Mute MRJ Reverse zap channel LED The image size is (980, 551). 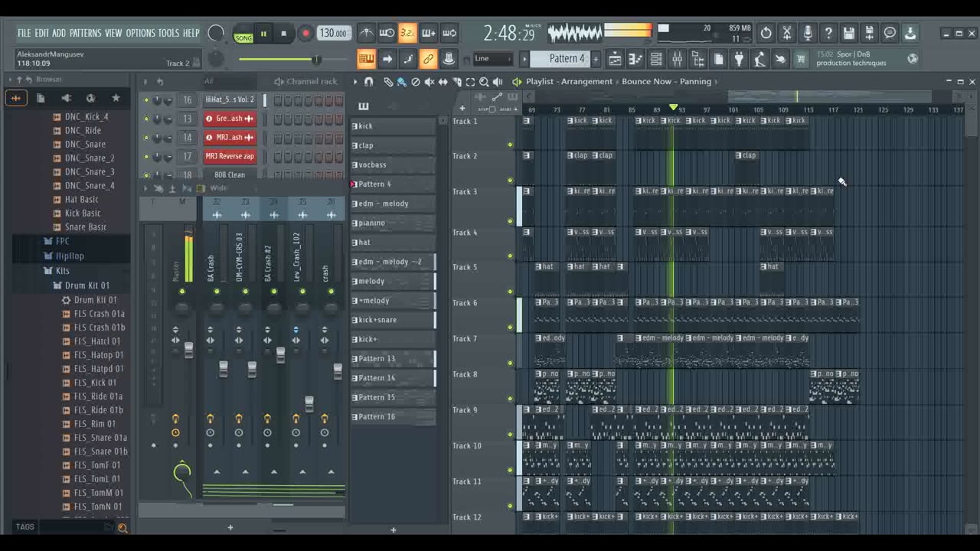click(146, 156)
